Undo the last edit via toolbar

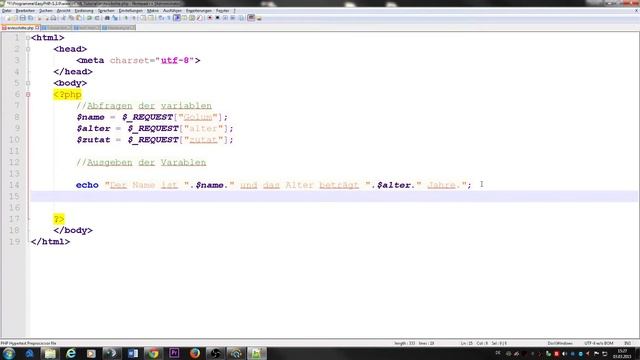89,18
